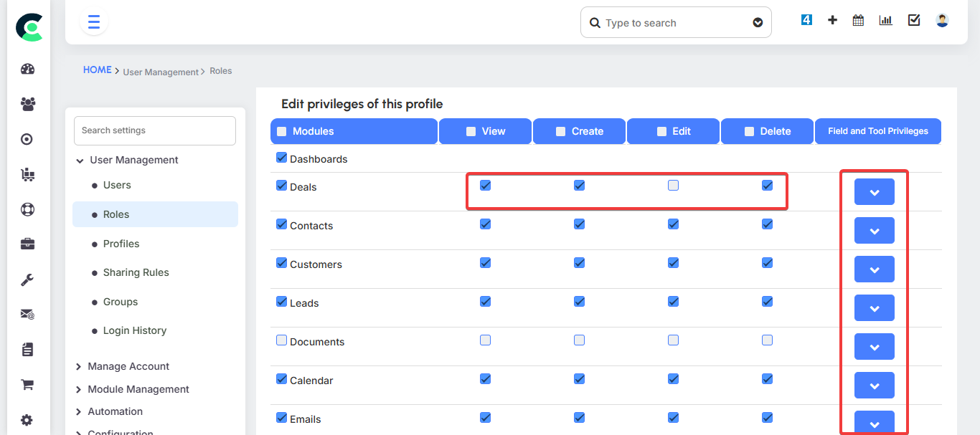Click the plus quick-create icon
The width and height of the screenshot is (980, 435).
click(x=832, y=21)
